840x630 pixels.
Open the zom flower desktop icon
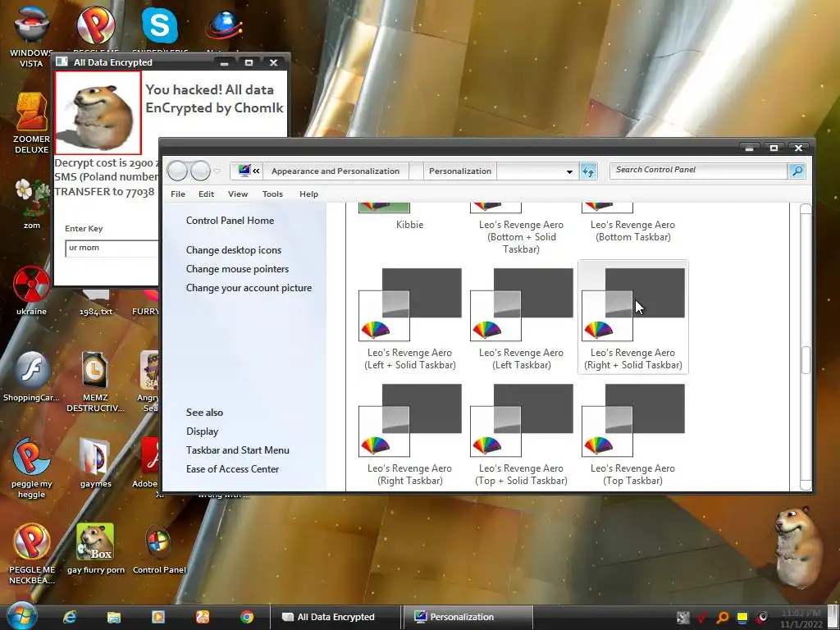(31, 203)
